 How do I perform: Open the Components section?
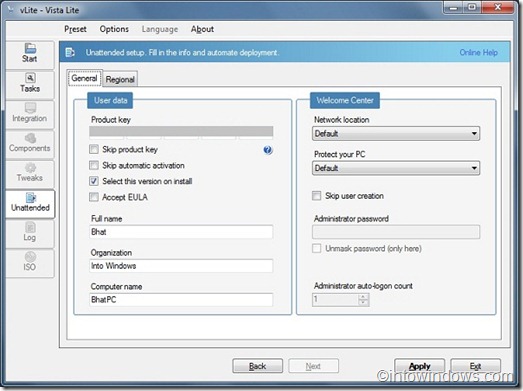click(30, 144)
